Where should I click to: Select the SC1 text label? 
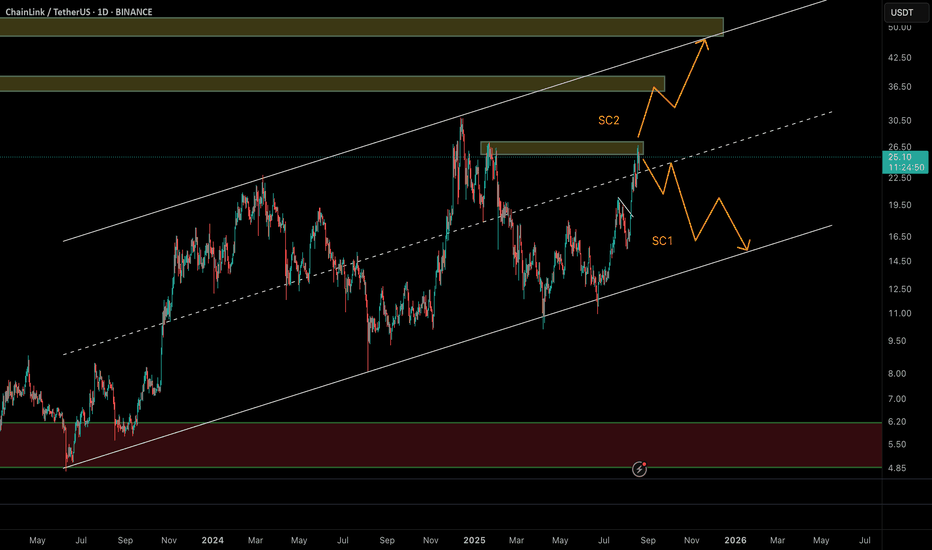[x=662, y=241]
